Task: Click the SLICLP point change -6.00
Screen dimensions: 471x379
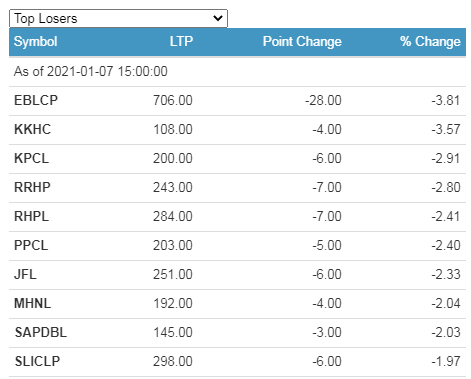Action: [x=327, y=361]
